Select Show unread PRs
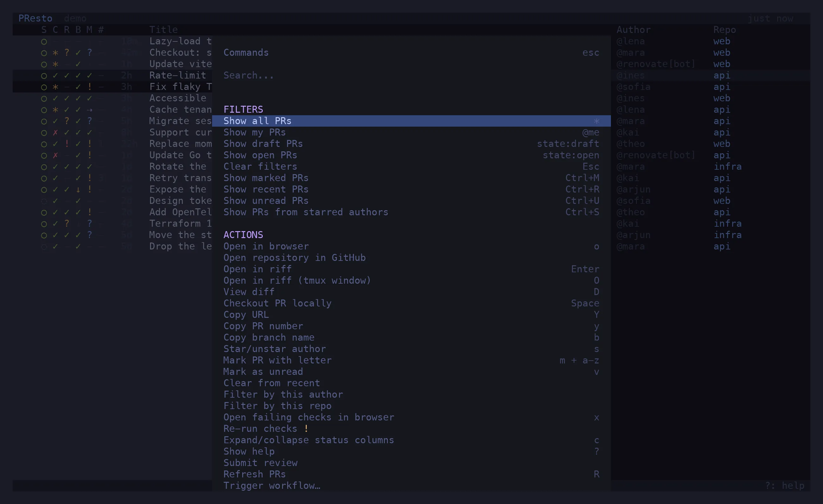Screen dimensions: 823x504 (x=411, y=200)
